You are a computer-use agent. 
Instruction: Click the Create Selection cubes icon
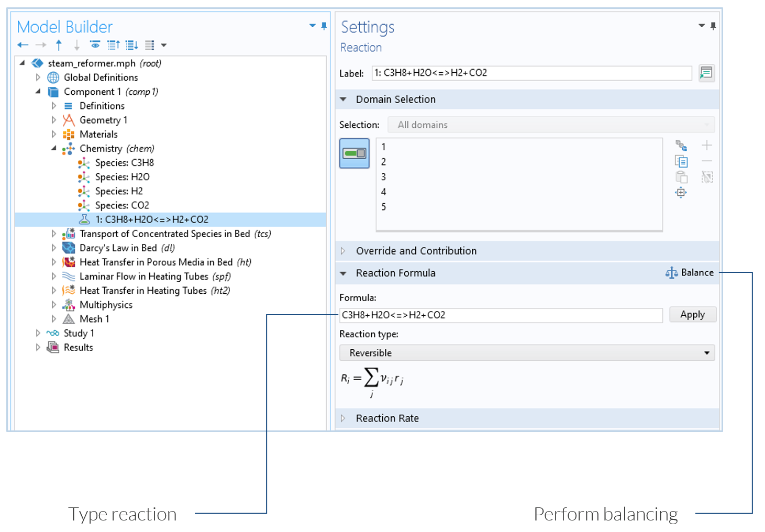[x=681, y=146]
